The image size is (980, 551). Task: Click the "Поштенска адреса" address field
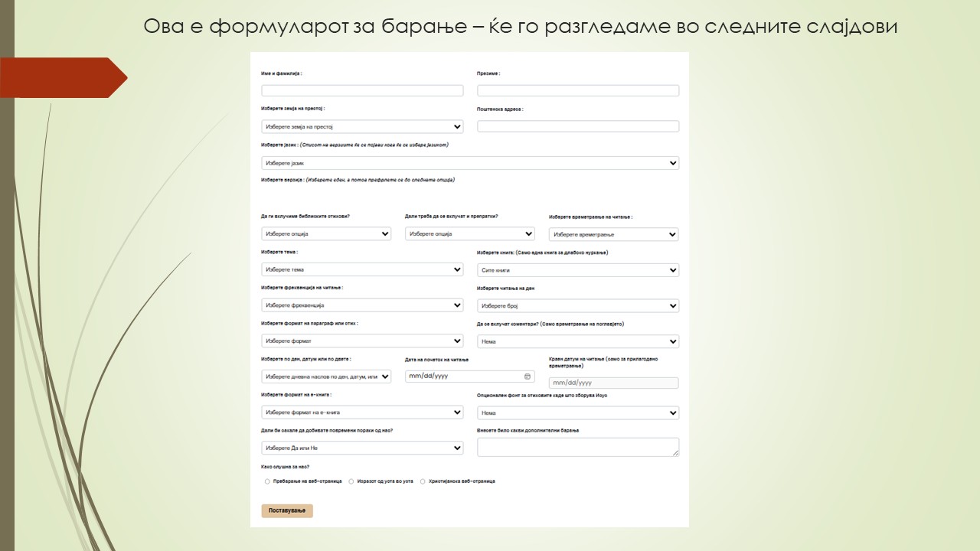578,126
